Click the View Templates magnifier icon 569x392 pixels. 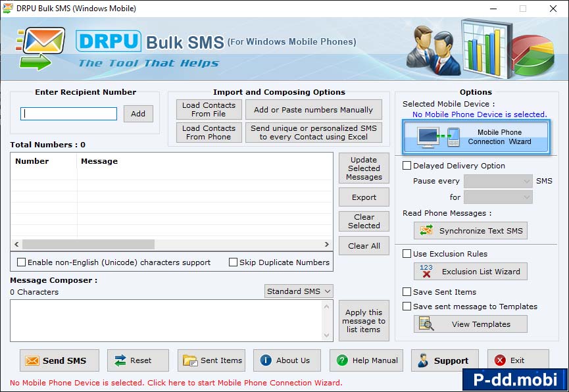coord(426,324)
